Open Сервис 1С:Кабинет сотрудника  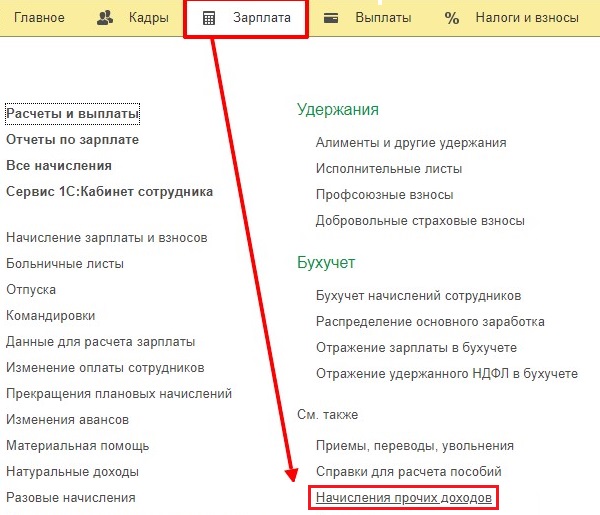pyautogui.click(x=109, y=192)
